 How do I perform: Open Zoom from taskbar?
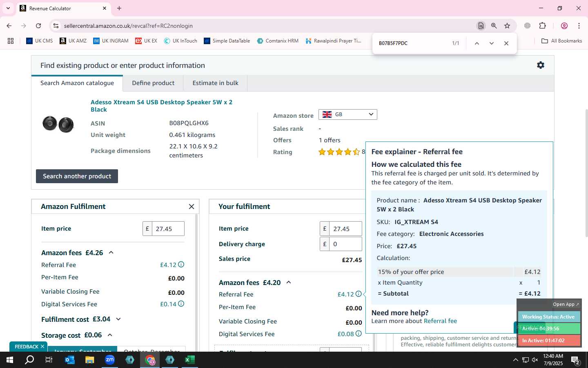pos(110,360)
